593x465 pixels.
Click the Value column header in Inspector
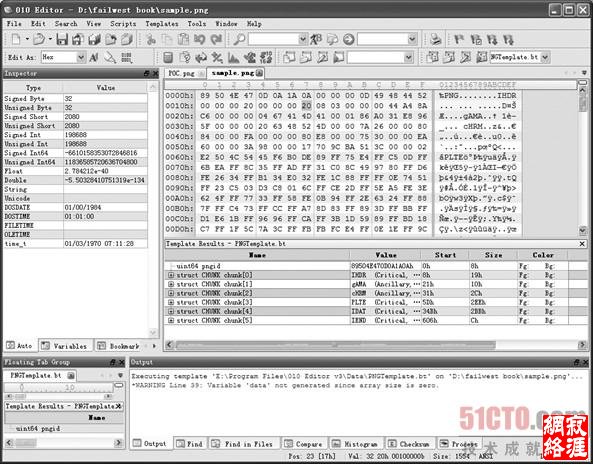(x=106, y=88)
